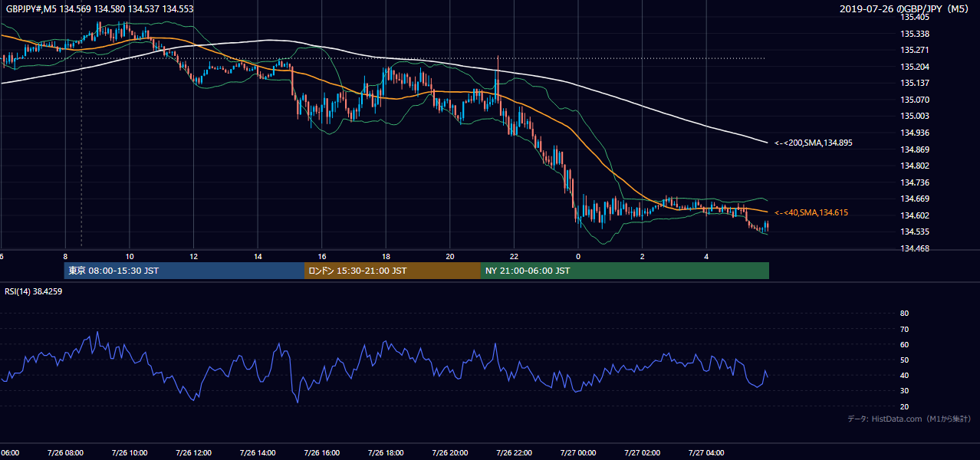This screenshot has height=460, width=980.
Task: Click the 7/27 04:00 date label
Action: 706,453
